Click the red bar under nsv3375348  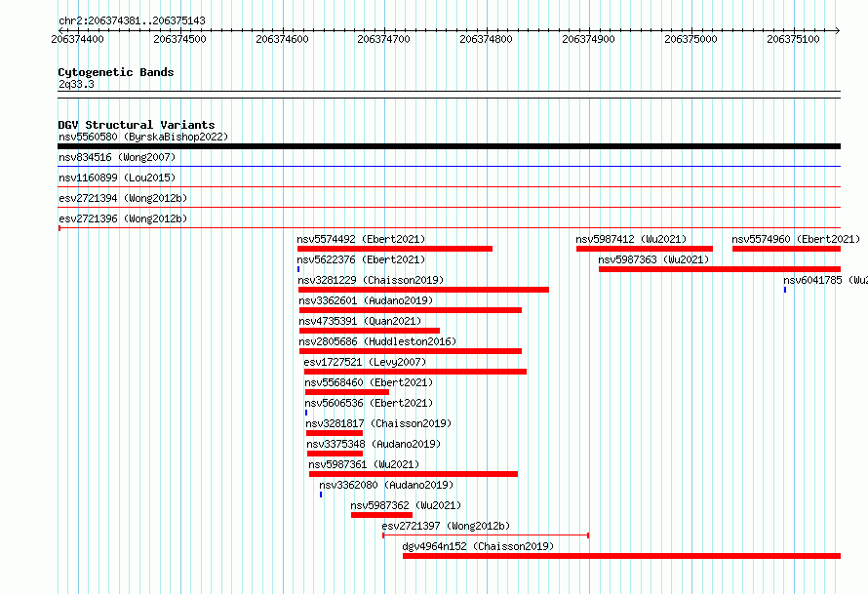click(x=335, y=454)
